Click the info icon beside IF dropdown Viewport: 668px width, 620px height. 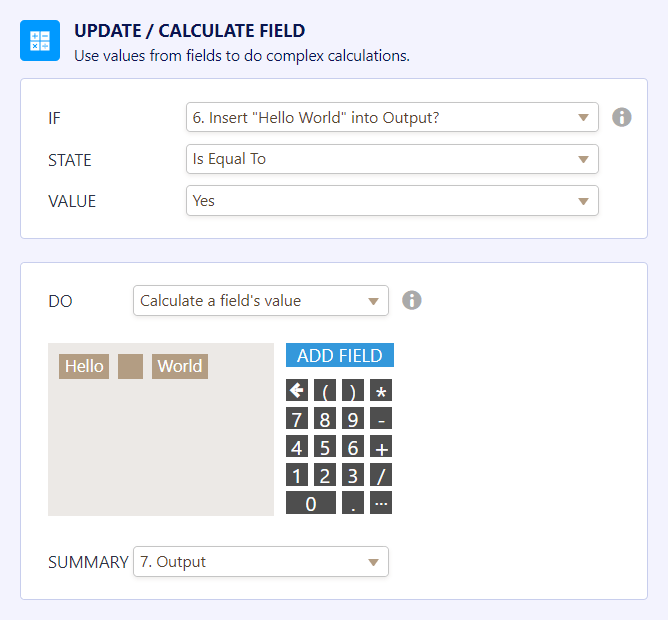pyautogui.click(x=621, y=118)
